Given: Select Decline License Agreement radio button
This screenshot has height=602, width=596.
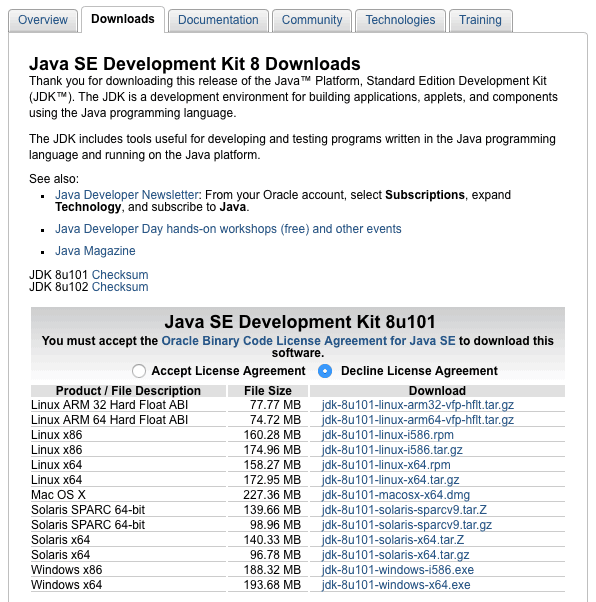Looking at the screenshot, I should 325,371.
